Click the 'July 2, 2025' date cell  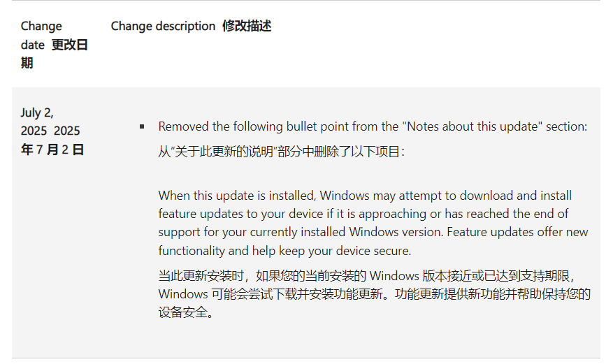point(50,122)
